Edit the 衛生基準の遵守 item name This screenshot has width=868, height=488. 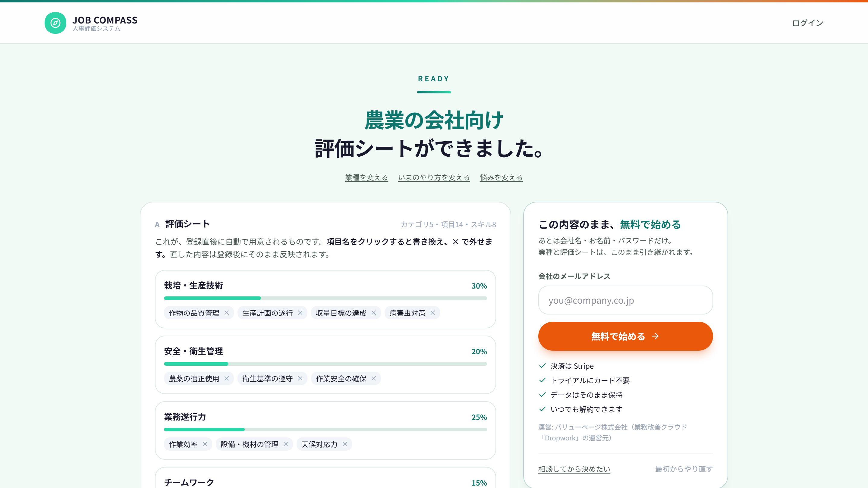click(268, 379)
